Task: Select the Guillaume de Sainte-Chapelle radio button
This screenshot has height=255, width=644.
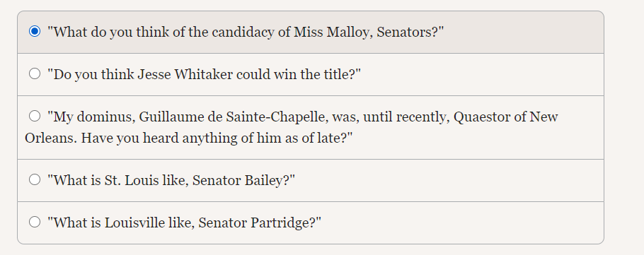Action: coord(35,116)
